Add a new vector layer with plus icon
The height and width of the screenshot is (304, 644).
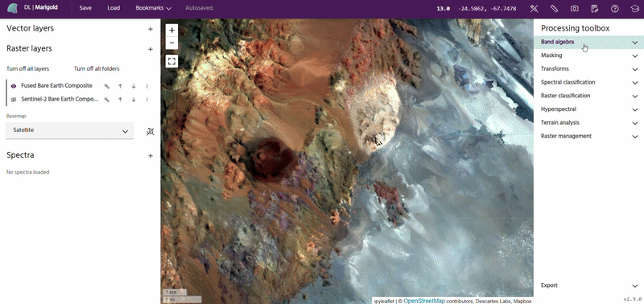tap(151, 29)
